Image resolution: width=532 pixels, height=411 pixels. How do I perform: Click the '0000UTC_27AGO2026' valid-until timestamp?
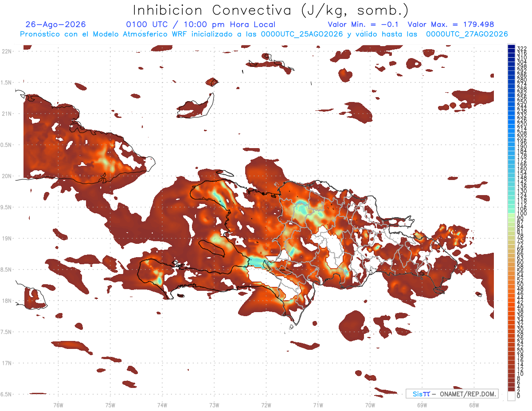click(x=467, y=34)
